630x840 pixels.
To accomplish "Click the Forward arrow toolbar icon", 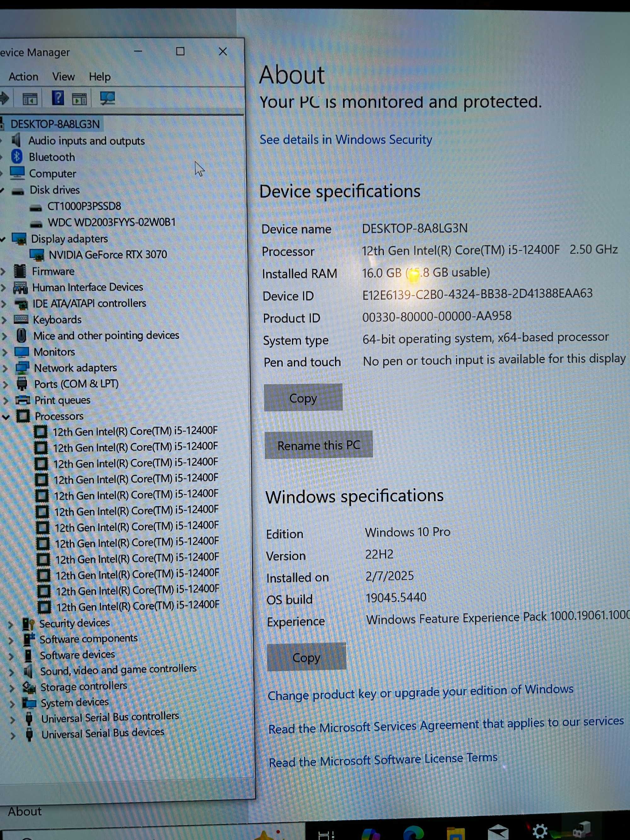I will (x=4, y=98).
